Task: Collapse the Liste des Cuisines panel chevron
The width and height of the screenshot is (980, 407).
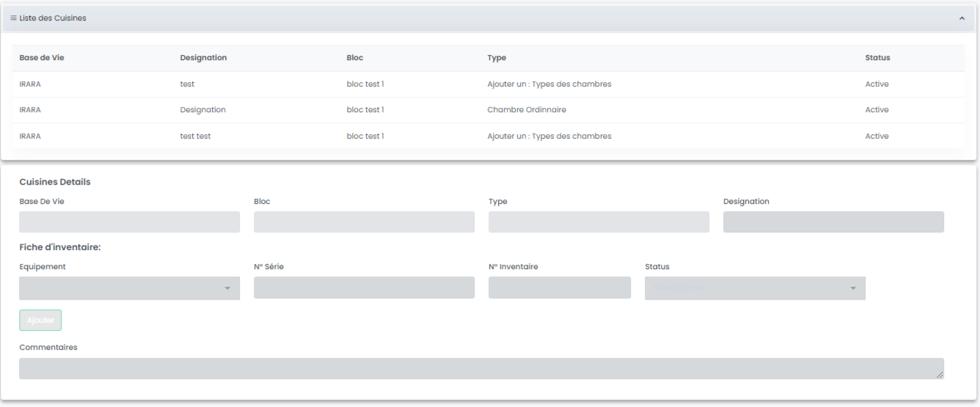Action: [x=962, y=18]
